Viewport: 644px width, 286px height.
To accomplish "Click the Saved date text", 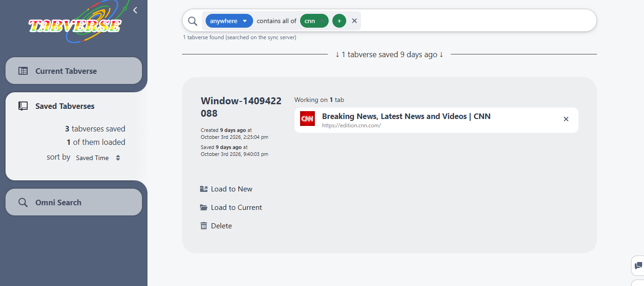I will coord(235,150).
